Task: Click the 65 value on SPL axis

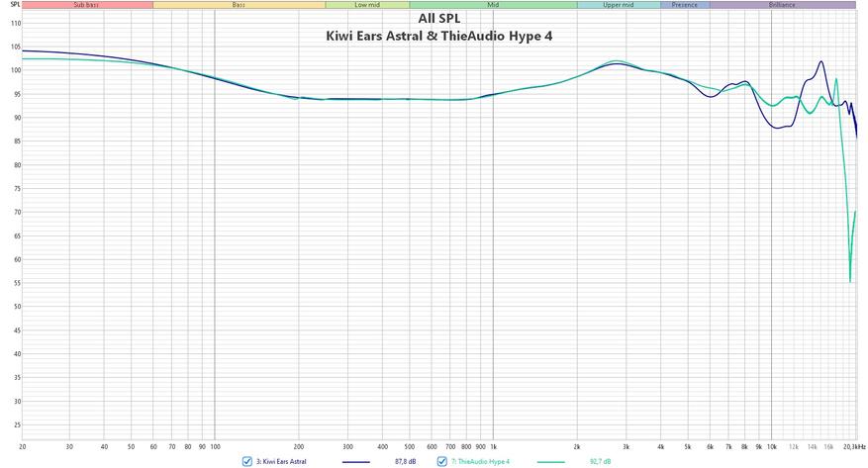Action: click(x=17, y=236)
